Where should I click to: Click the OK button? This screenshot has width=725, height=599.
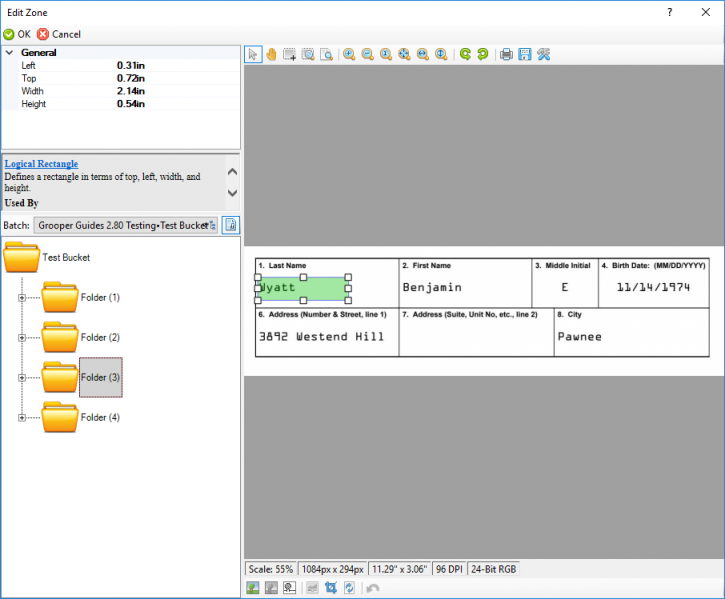(x=17, y=34)
